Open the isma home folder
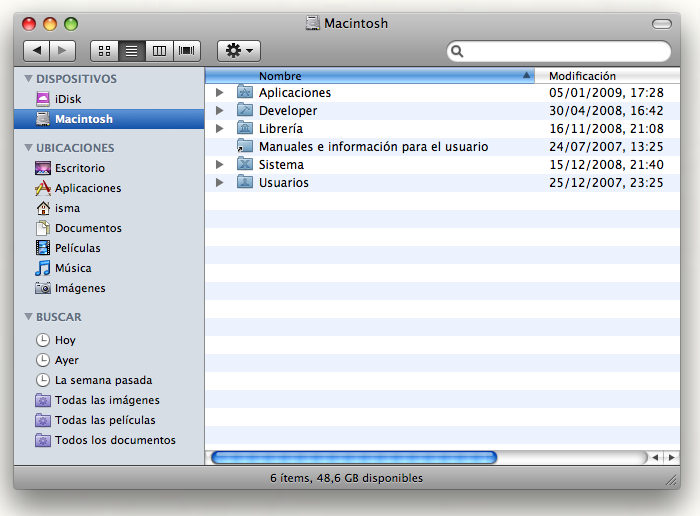The width and height of the screenshot is (700, 516). [x=109, y=208]
